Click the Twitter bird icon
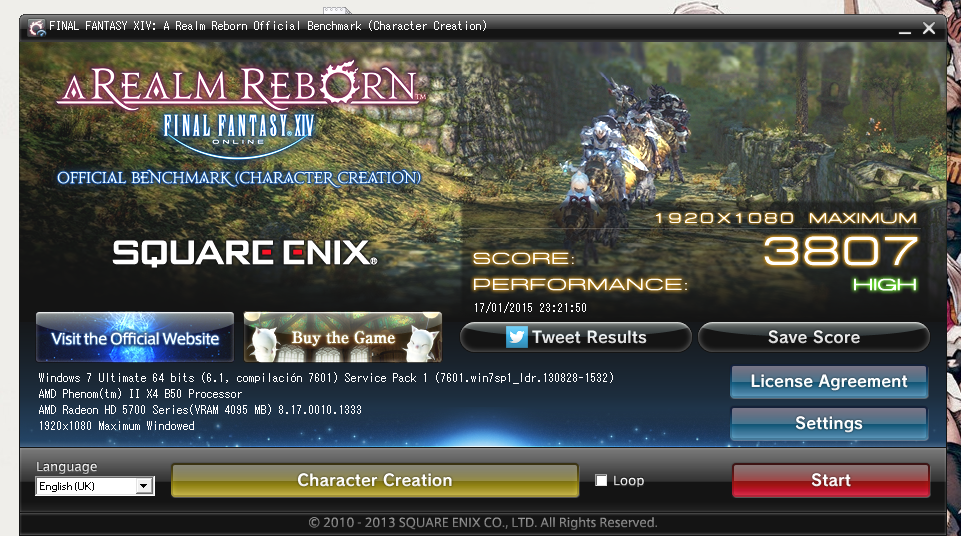The image size is (961, 536). click(516, 337)
